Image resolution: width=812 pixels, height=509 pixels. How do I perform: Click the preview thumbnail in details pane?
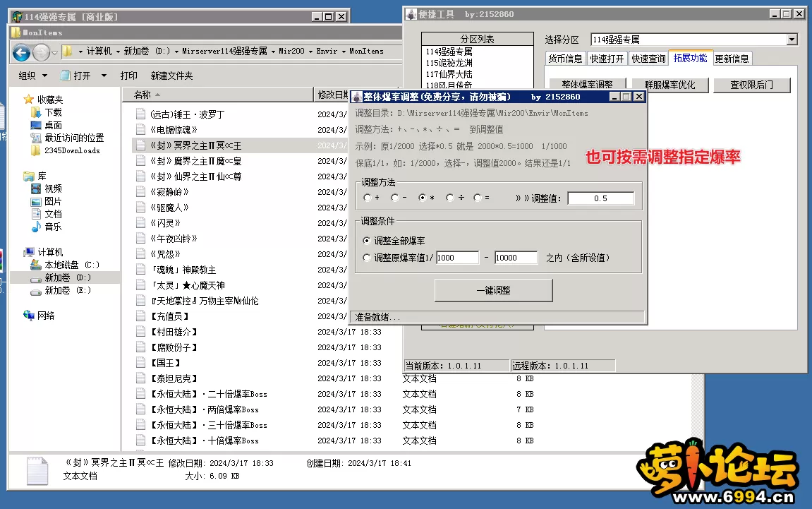[x=37, y=471]
